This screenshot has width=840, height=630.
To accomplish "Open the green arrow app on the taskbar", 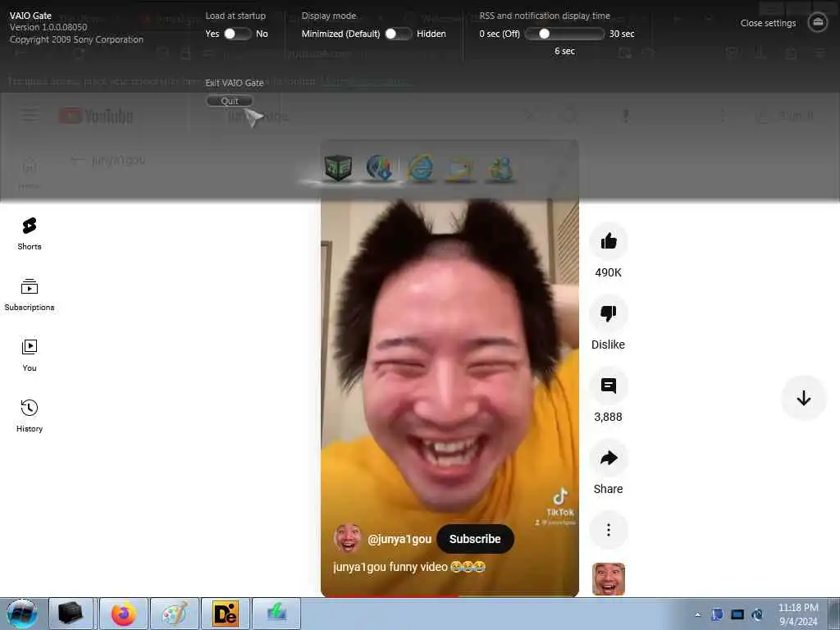I will [x=276, y=614].
